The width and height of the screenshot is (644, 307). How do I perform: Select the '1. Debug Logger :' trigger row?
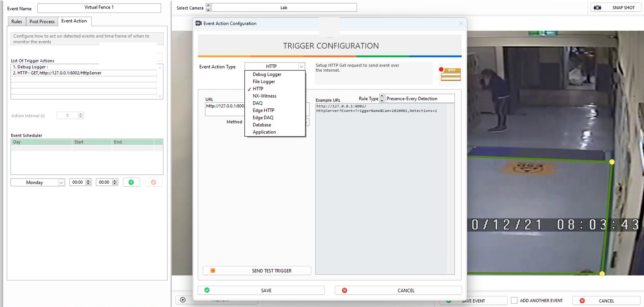[84, 67]
